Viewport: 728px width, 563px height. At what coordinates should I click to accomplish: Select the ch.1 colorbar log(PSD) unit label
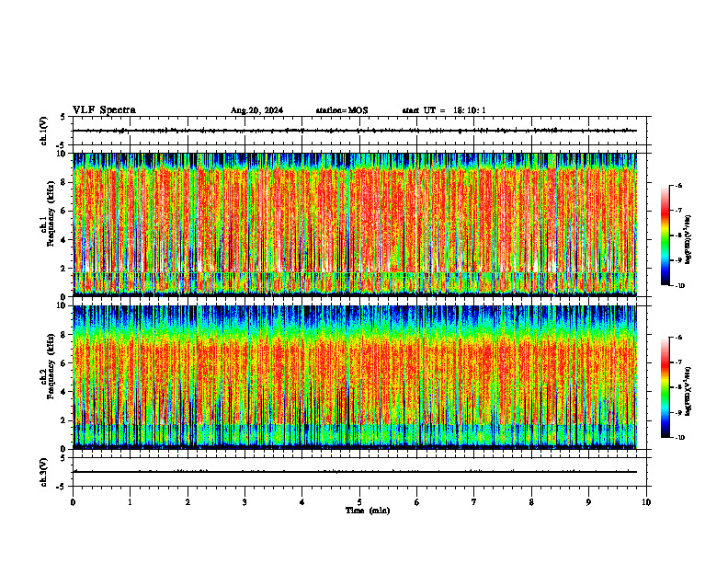pos(688,240)
